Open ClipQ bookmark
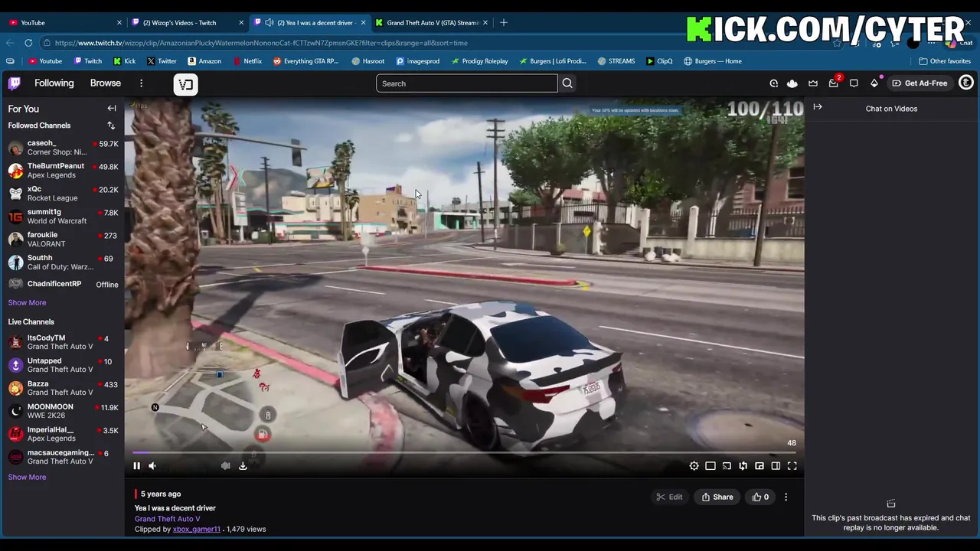This screenshot has height=551, width=980. click(659, 61)
